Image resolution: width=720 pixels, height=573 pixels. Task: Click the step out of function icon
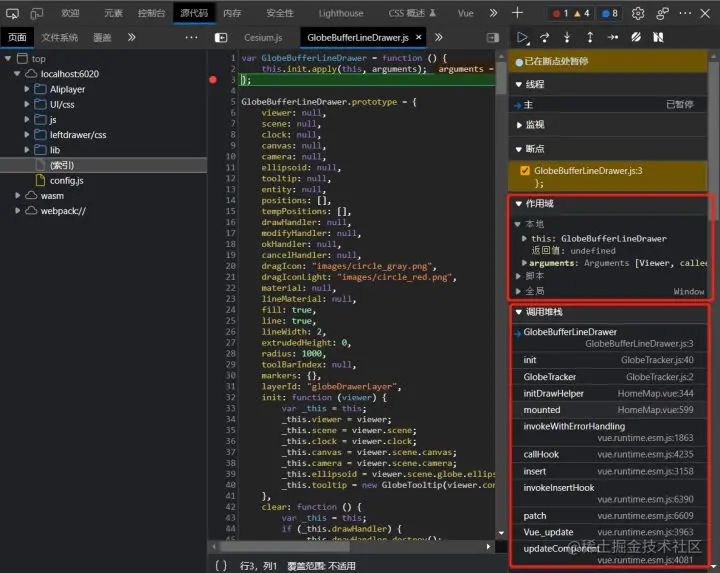coord(590,37)
